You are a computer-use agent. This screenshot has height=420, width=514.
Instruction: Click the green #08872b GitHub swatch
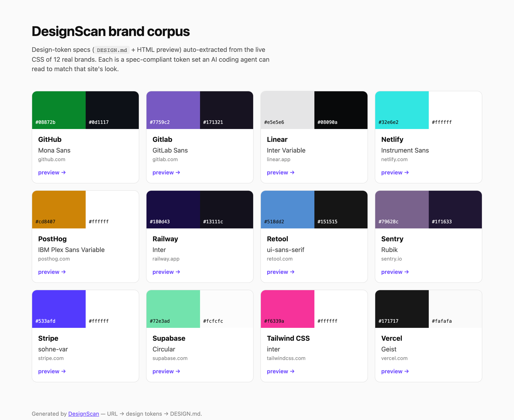point(59,110)
